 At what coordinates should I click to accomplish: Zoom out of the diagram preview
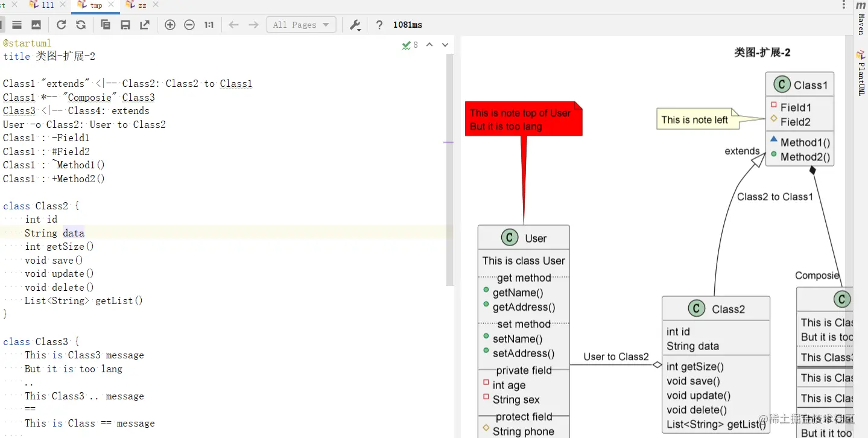(189, 25)
